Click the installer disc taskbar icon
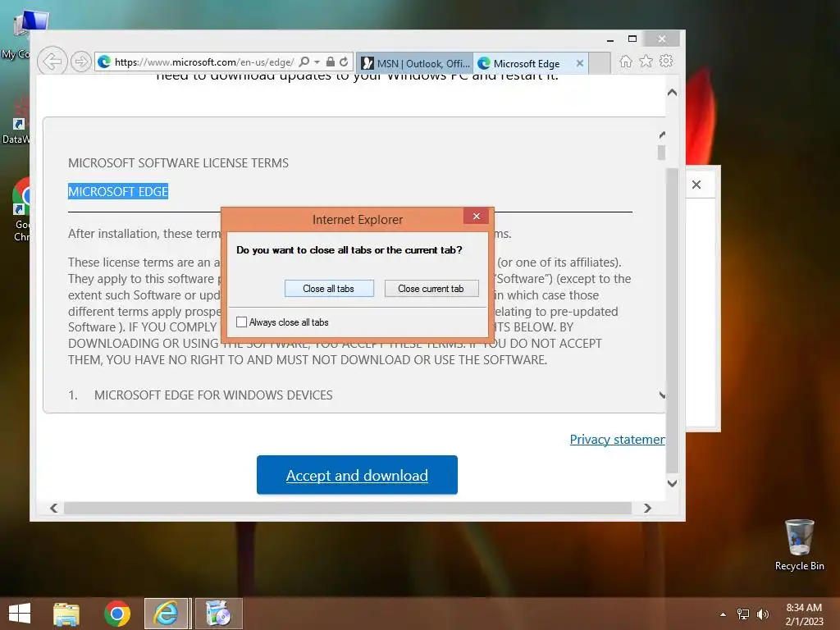This screenshot has width=840, height=630. pyautogui.click(x=218, y=614)
